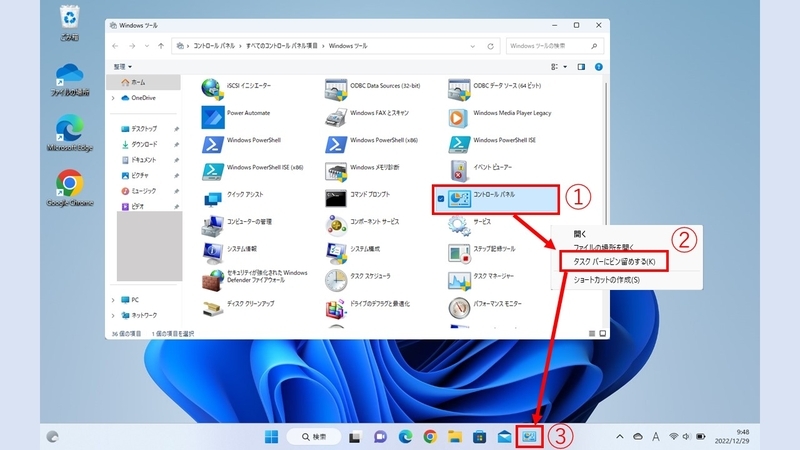This screenshot has width=800, height=450.
Task: Open ODBC Data Sources (32-bit)
Action: click(x=372, y=89)
